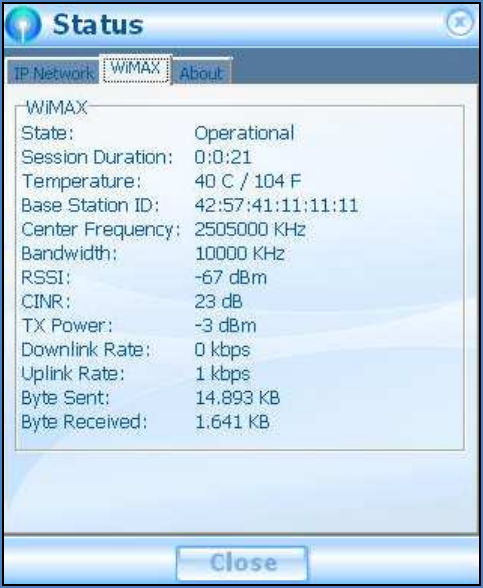
Task: Open the About tab
Action: click(201, 73)
